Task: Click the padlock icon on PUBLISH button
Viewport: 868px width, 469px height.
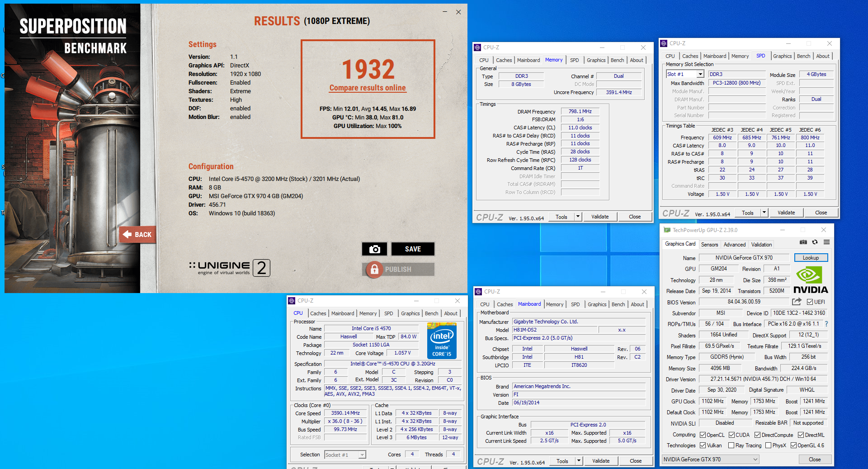Action: pos(374,270)
